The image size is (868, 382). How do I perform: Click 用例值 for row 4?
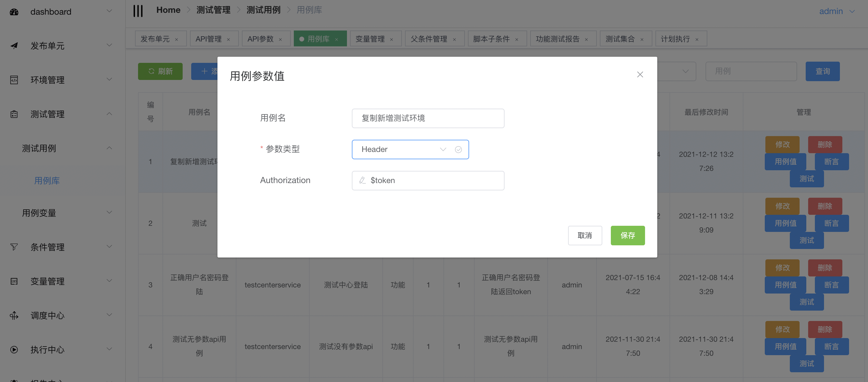(x=785, y=347)
